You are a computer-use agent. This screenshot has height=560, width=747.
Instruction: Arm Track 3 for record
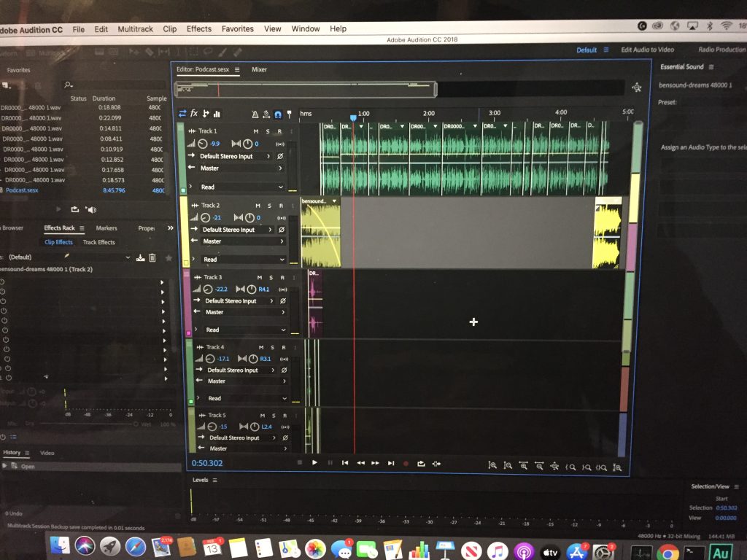click(282, 277)
